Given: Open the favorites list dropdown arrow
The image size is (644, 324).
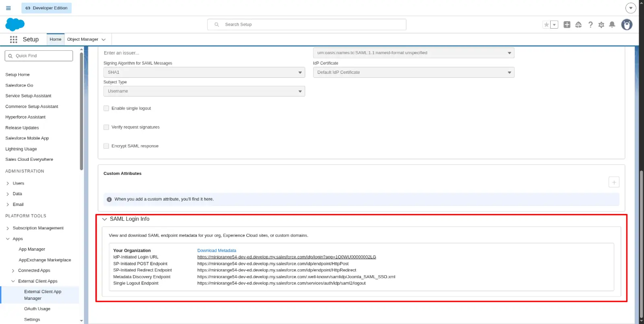Looking at the screenshot, I should 554,25.
